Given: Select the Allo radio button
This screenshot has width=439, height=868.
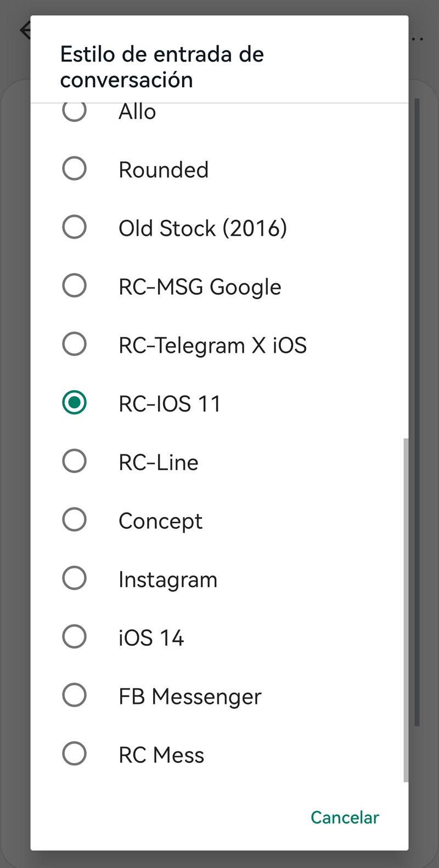Looking at the screenshot, I should coord(74,111).
